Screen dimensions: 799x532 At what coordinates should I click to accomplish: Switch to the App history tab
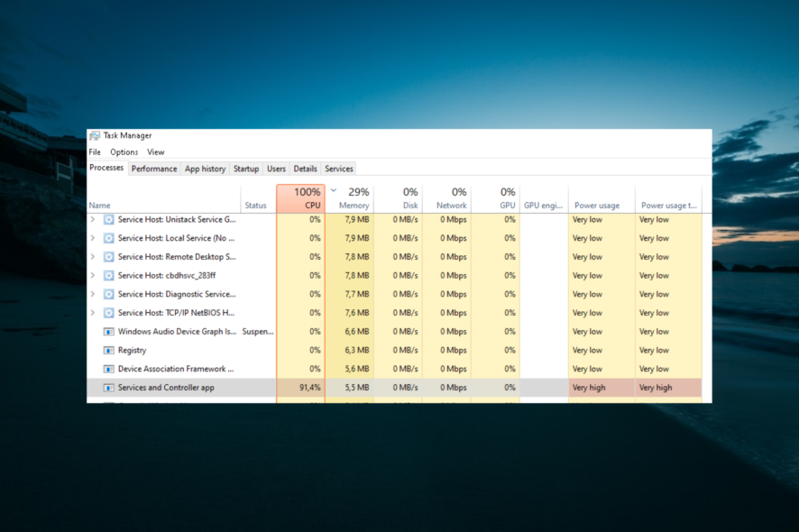click(205, 169)
